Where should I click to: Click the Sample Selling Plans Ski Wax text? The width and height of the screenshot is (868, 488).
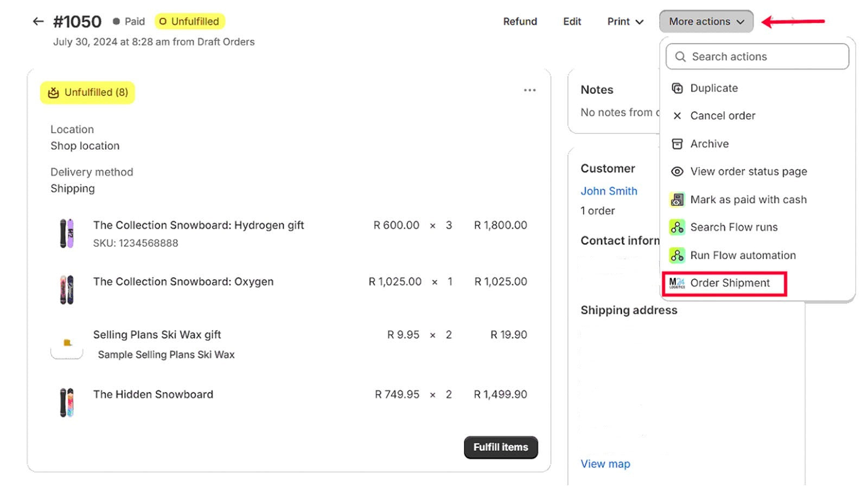(x=166, y=355)
